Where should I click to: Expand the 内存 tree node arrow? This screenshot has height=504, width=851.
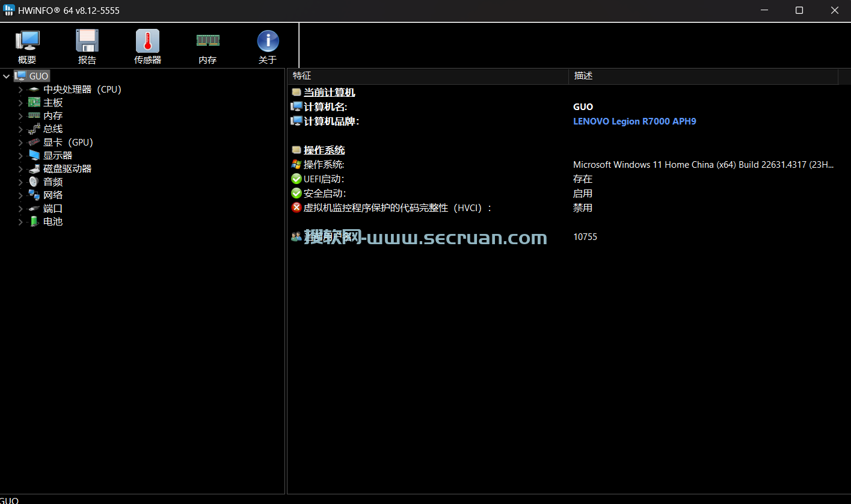[20, 116]
